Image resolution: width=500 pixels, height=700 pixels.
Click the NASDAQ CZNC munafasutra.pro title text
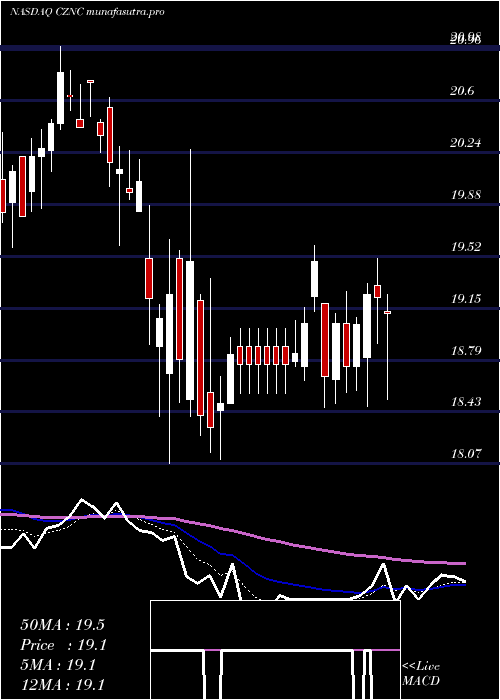87,12
